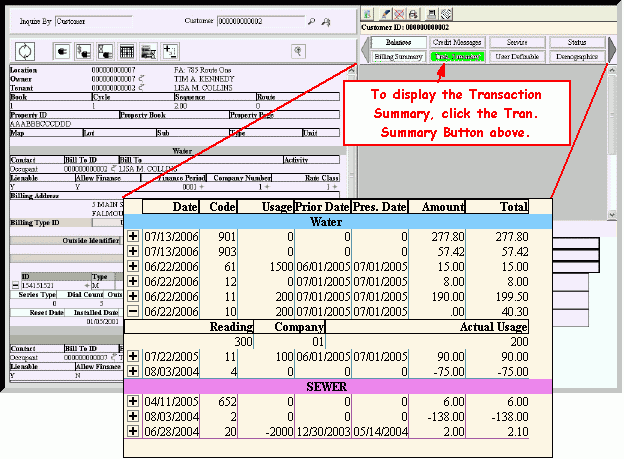
Task: Click the right panel scrollbar up arrow
Action: tap(612, 70)
